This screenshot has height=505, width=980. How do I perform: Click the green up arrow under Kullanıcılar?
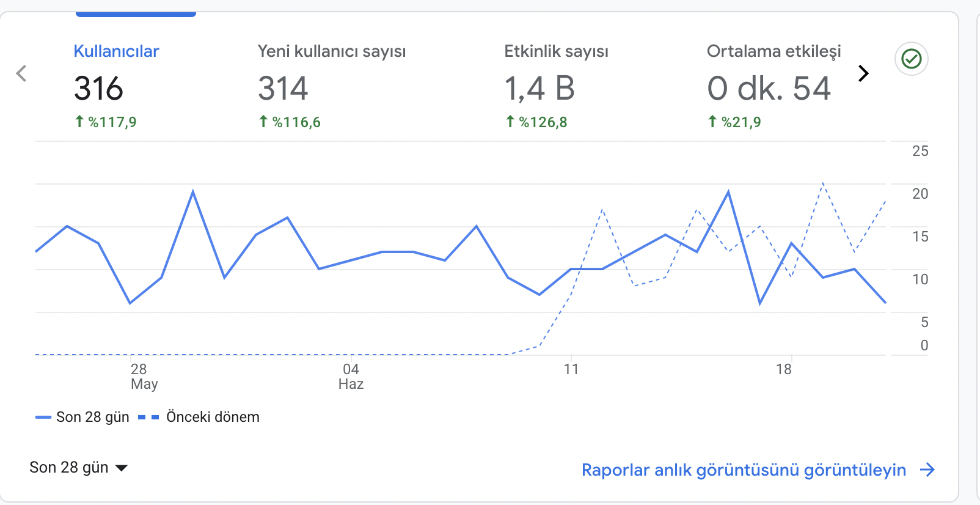[x=79, y=122]
